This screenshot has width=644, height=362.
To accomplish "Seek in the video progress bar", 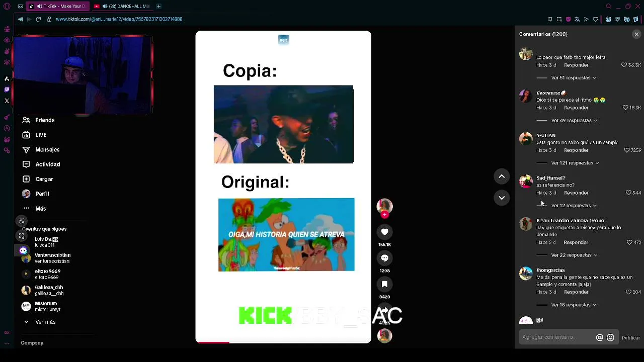I will coord(283,342).
